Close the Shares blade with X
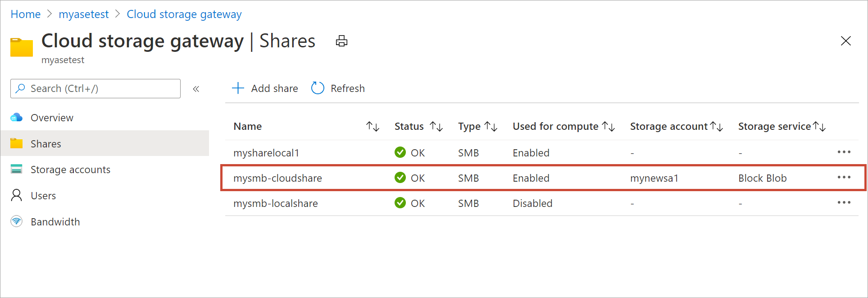 click(845, 41)
